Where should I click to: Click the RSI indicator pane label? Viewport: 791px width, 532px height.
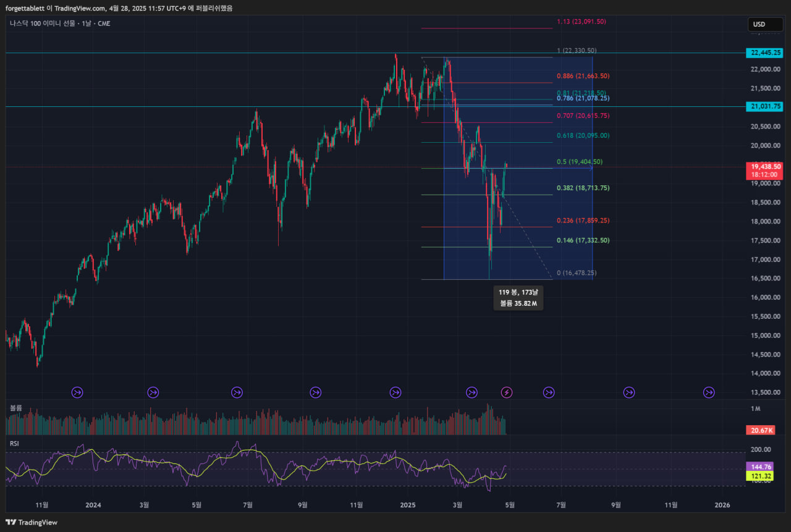click(x=14, y=443)
